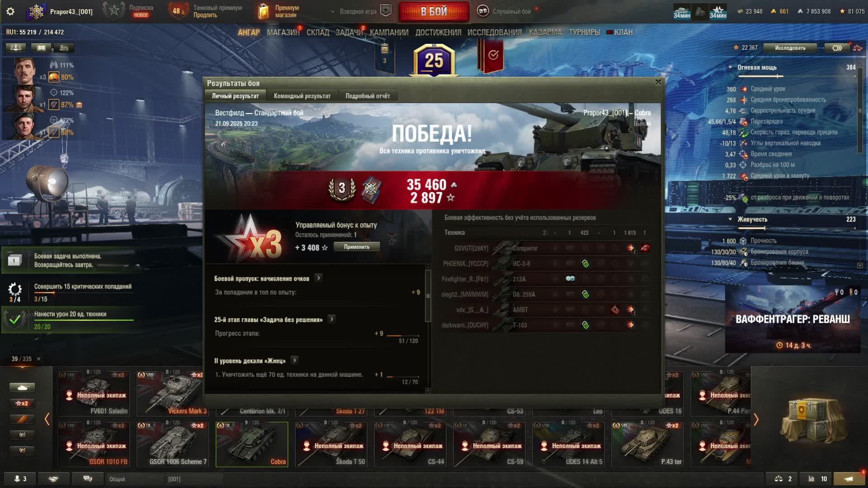Click the vehicle comparison scales icon
868x488 pixels.
778,479
